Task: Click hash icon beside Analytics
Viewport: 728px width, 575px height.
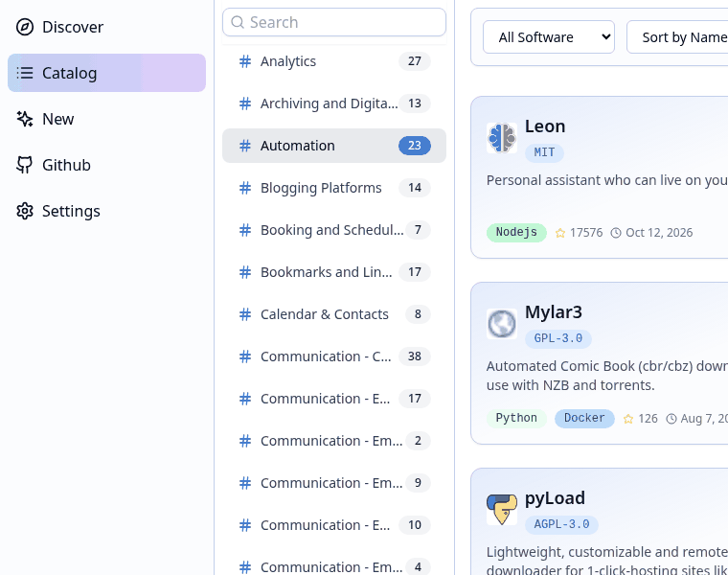Action: [244, 61]
